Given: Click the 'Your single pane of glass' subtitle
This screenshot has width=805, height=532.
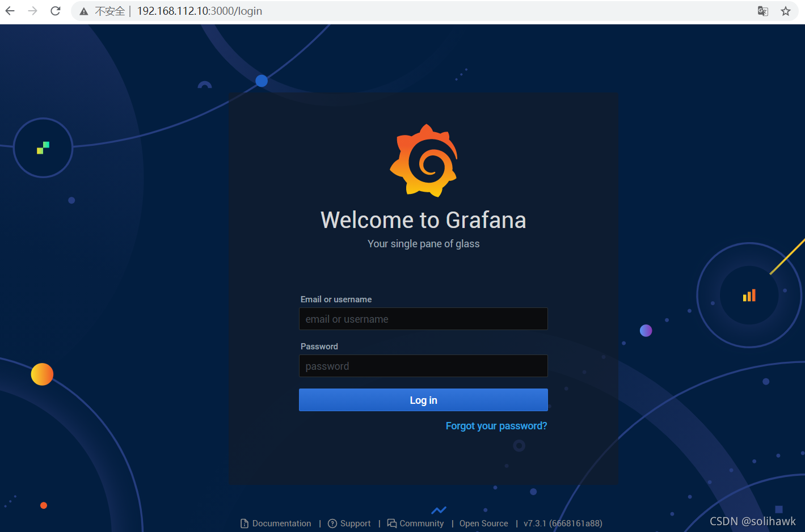Looking at the screenshot, I should click(423, 244).
